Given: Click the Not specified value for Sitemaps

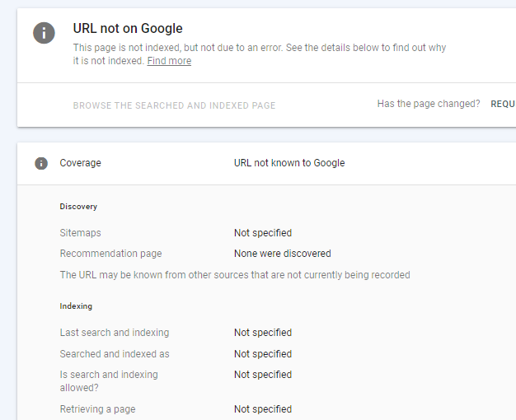Looking at the screenshot, I should click(263, 233).
